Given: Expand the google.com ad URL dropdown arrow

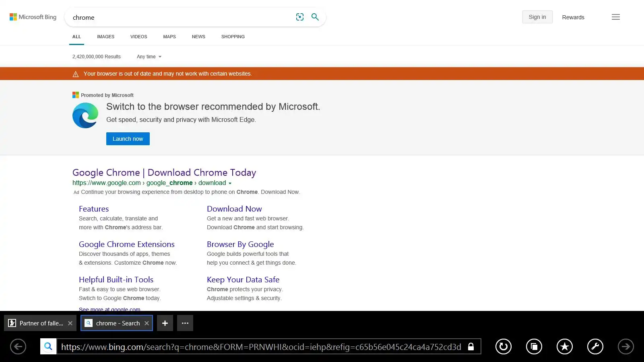Looking at the screenshot, I should [x=230, y=183].
